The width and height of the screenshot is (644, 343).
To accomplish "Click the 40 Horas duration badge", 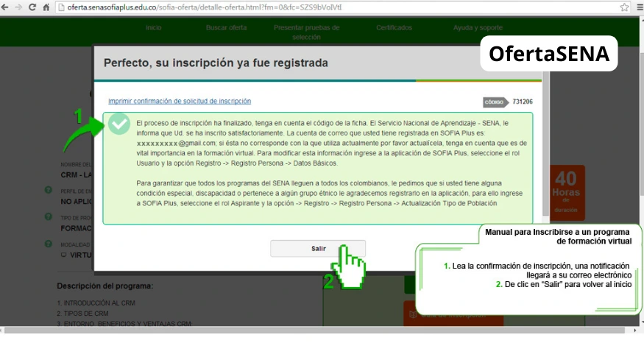I will (x=567, y=193).
